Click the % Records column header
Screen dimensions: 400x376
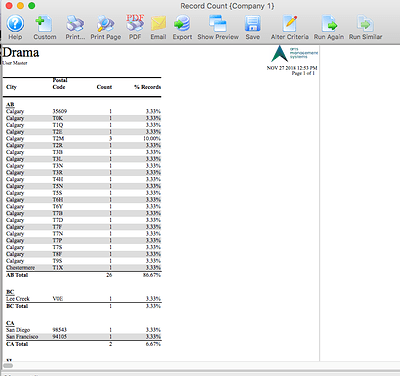click(x=148, y=87)
